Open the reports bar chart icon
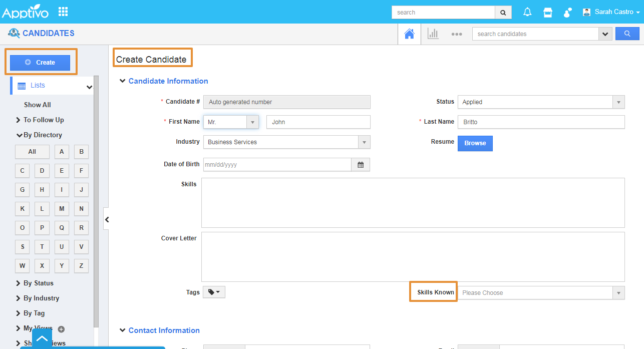 433,34
